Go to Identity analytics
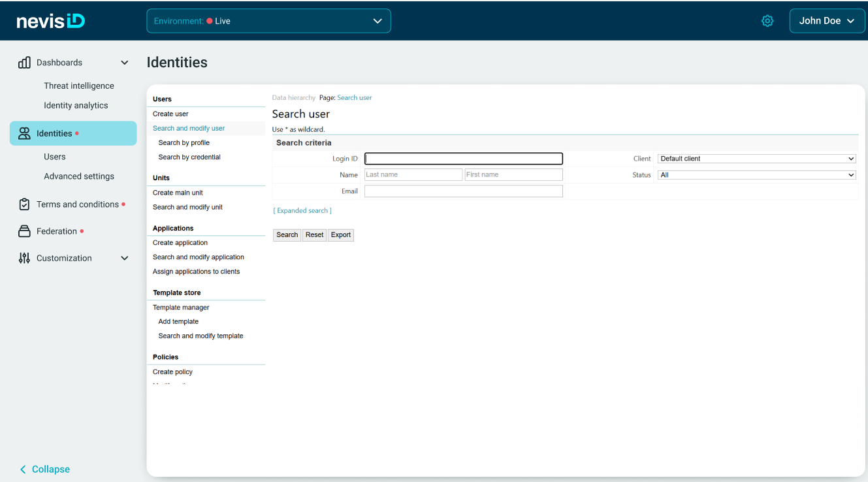 pos(76,105)
